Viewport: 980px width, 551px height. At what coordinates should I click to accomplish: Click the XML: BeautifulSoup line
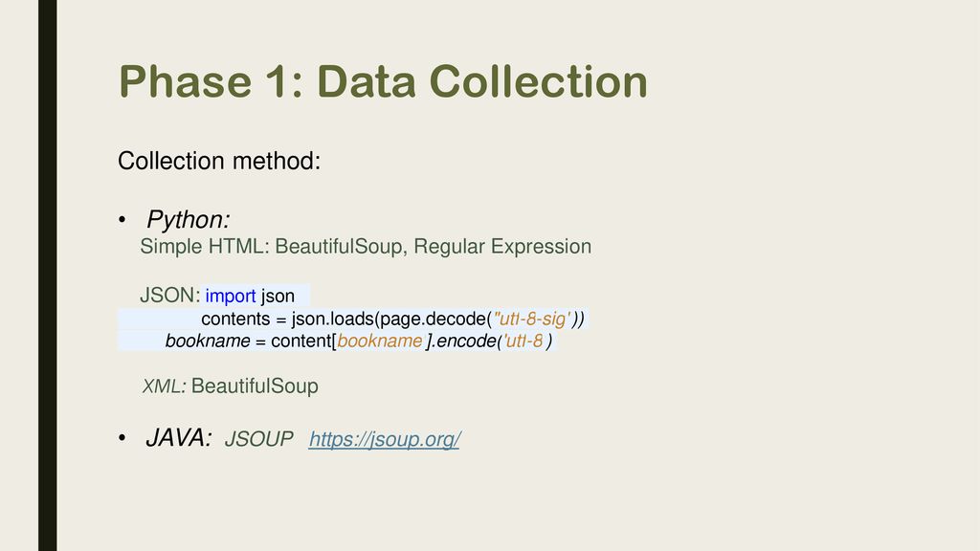point(230,386)
